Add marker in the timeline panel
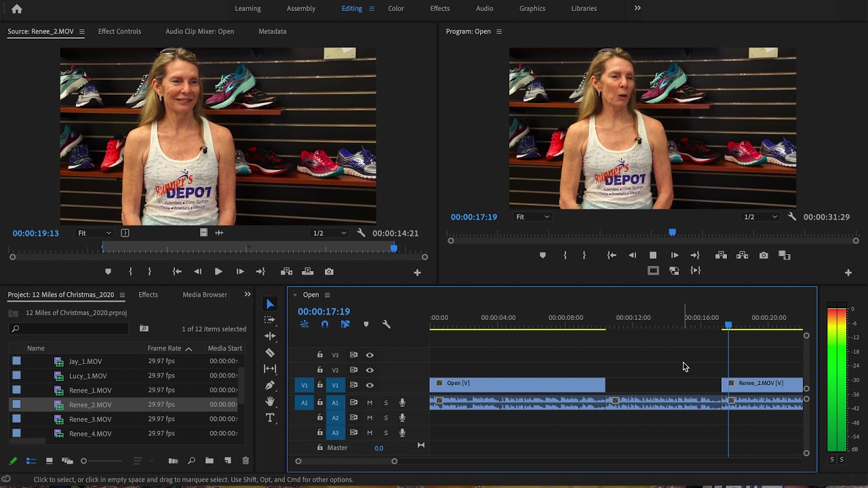868x488 pixels. tap(366, 325)
